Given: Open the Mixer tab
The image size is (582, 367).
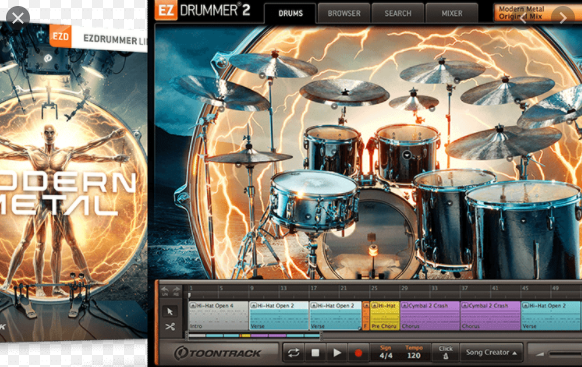Looking at the screenshot, I should [x=452, y=13].
